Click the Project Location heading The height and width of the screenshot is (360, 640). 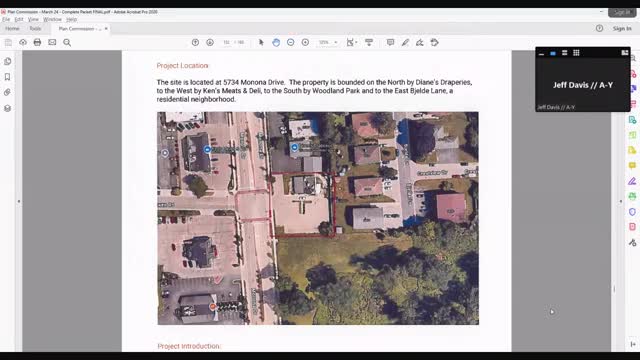pos(182,66)
